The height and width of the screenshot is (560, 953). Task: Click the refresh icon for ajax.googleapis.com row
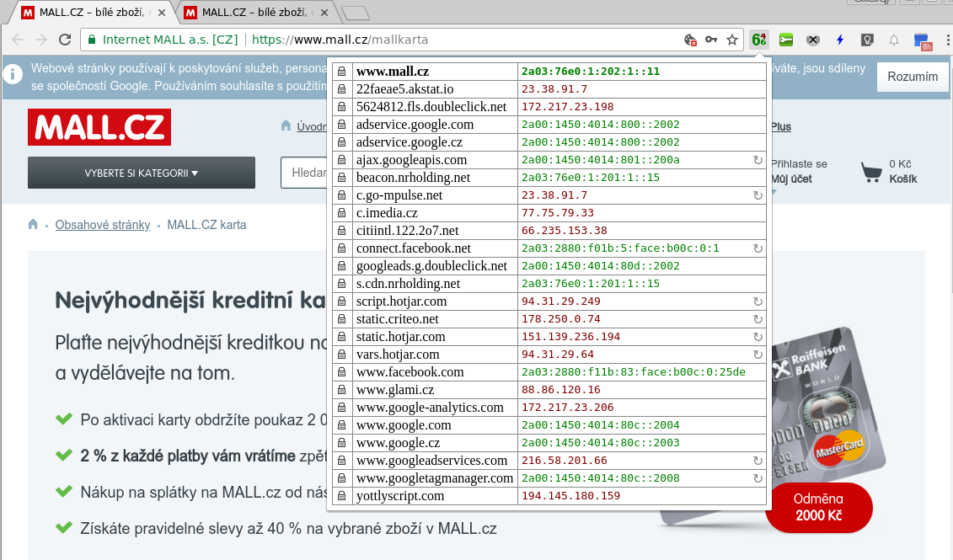tap(758, 160)
